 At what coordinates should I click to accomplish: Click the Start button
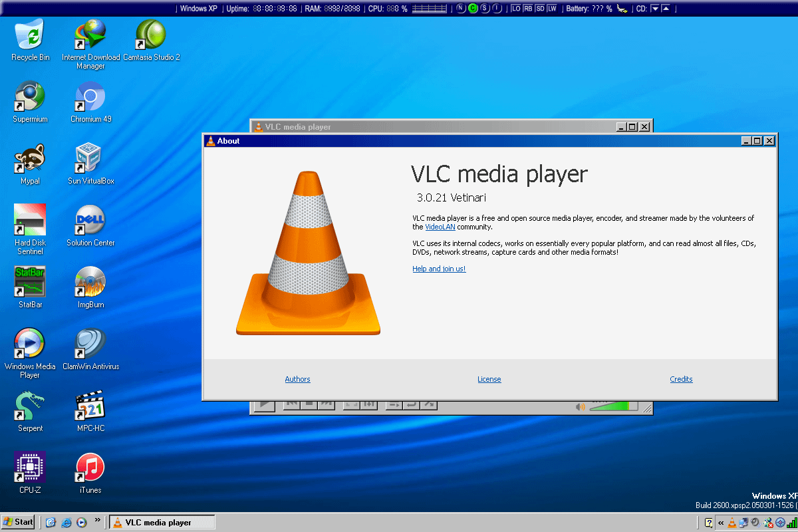click(x=19, y=522)
